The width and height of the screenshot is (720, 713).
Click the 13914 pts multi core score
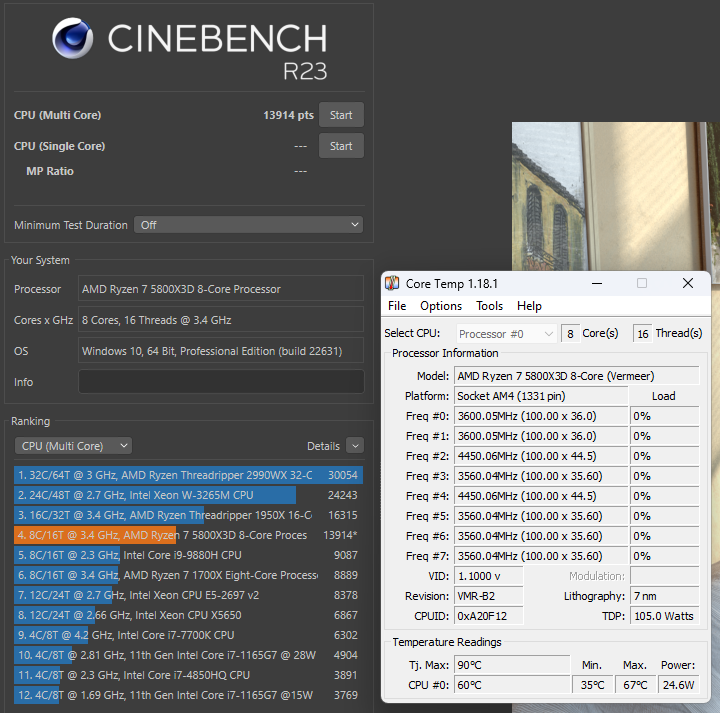click(x=288, y=115)
